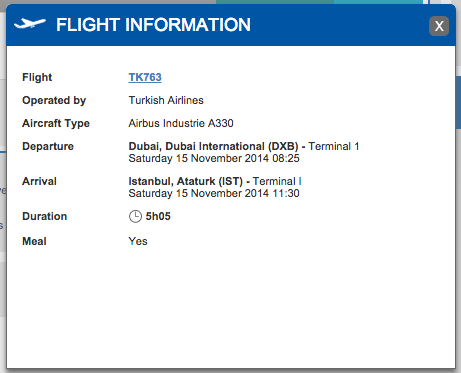Click the Dubai International (DXB) departure airport
461x373 pixels.
pyautogui.click(x=213, y=146)
